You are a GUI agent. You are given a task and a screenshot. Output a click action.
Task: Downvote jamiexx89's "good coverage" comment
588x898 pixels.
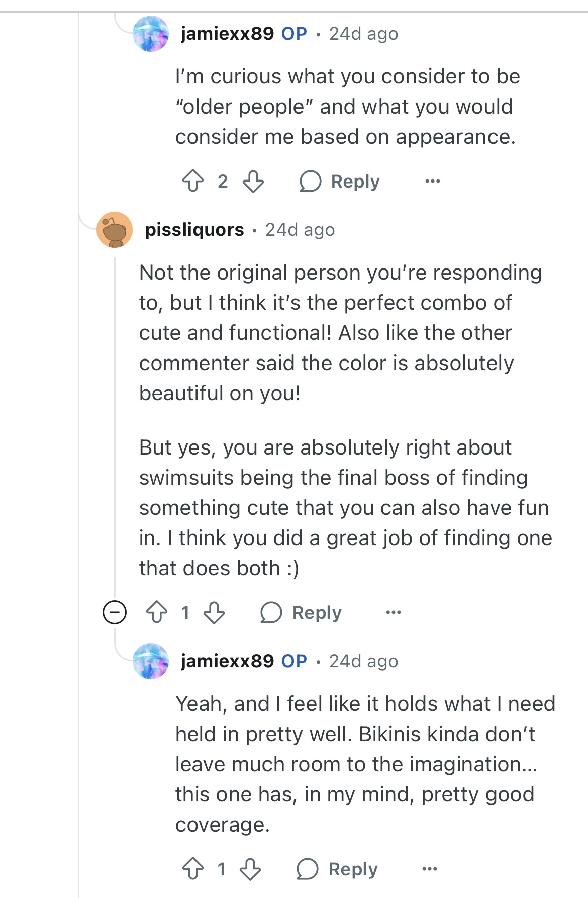[x=250, y=869]
